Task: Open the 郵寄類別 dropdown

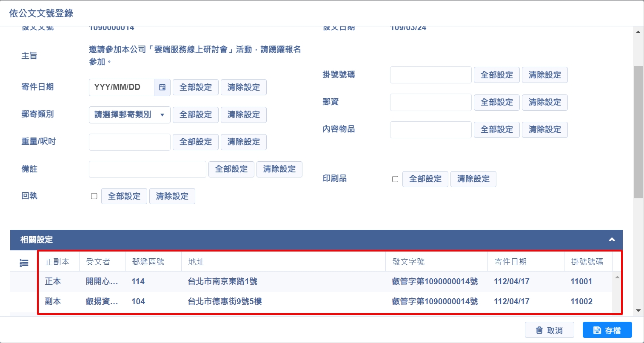Action: click(x=129, y=114)
